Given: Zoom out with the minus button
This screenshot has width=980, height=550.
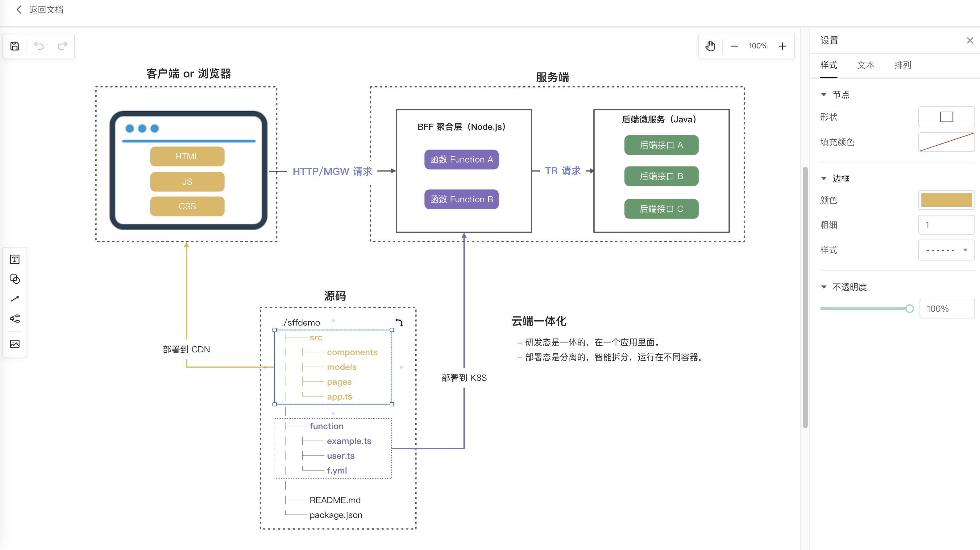Looking at the screenshot, I should [x=734, y=46].
